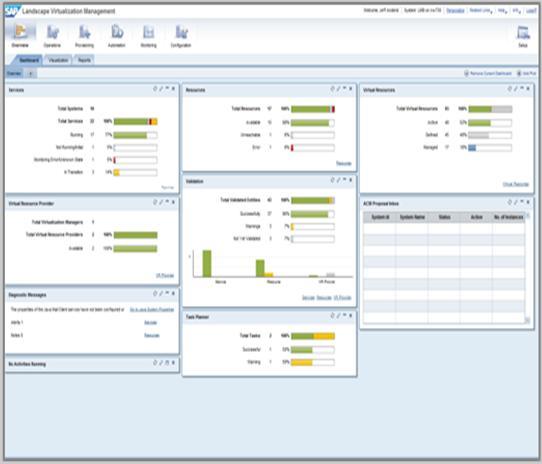Click Remove Current Dashboard
The height and width of the screenshot is (464, 542).
coord(488,73)
